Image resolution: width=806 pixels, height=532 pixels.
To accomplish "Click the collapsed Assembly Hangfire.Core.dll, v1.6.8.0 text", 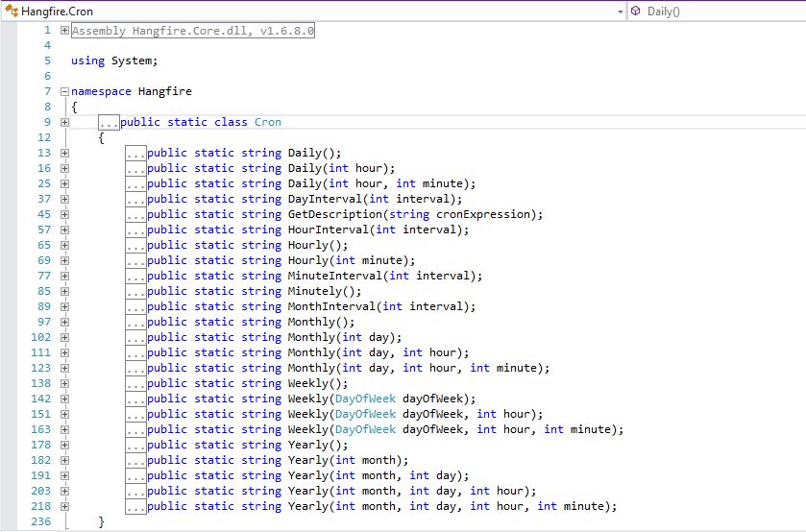I will (193, 31).
